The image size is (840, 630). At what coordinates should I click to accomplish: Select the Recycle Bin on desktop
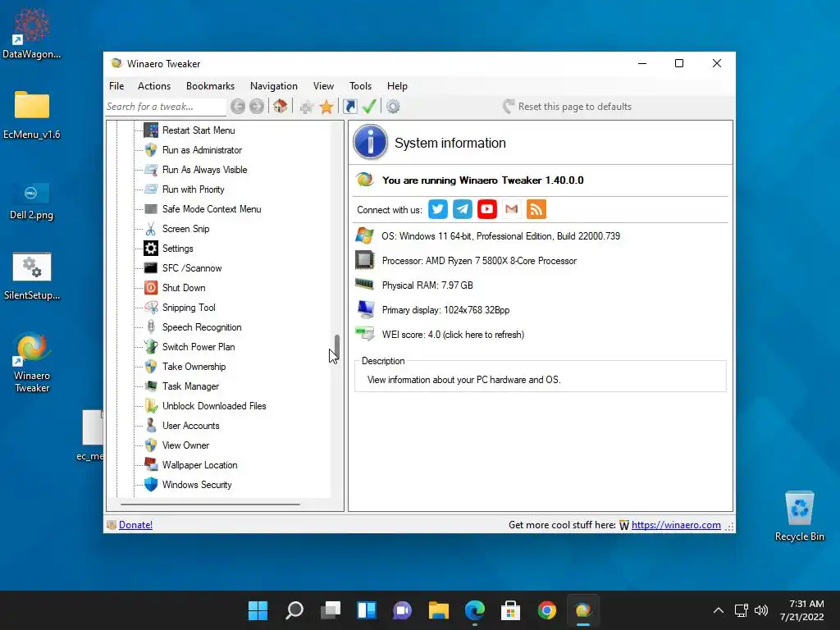pyautogui.click(x=799, y=515)
